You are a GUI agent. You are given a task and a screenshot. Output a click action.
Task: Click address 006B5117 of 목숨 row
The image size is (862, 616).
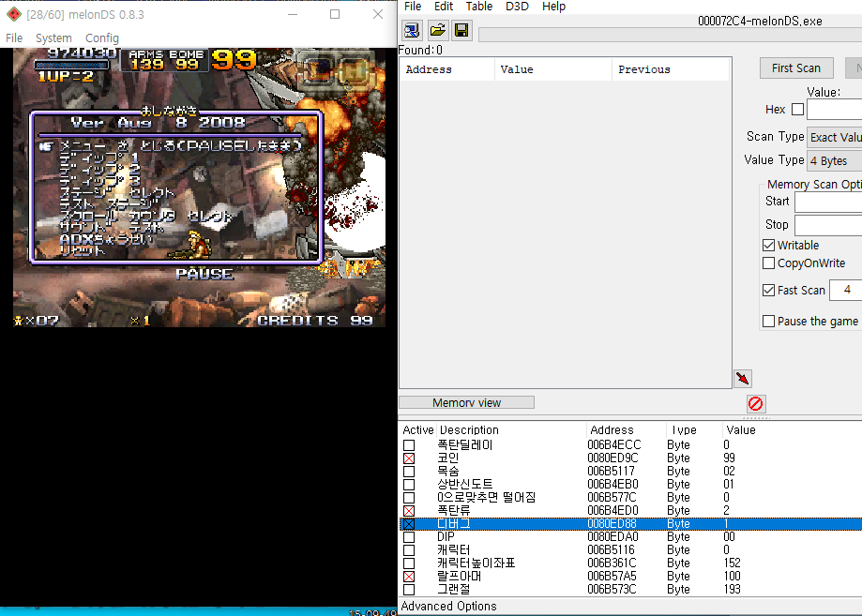(611, 471)
